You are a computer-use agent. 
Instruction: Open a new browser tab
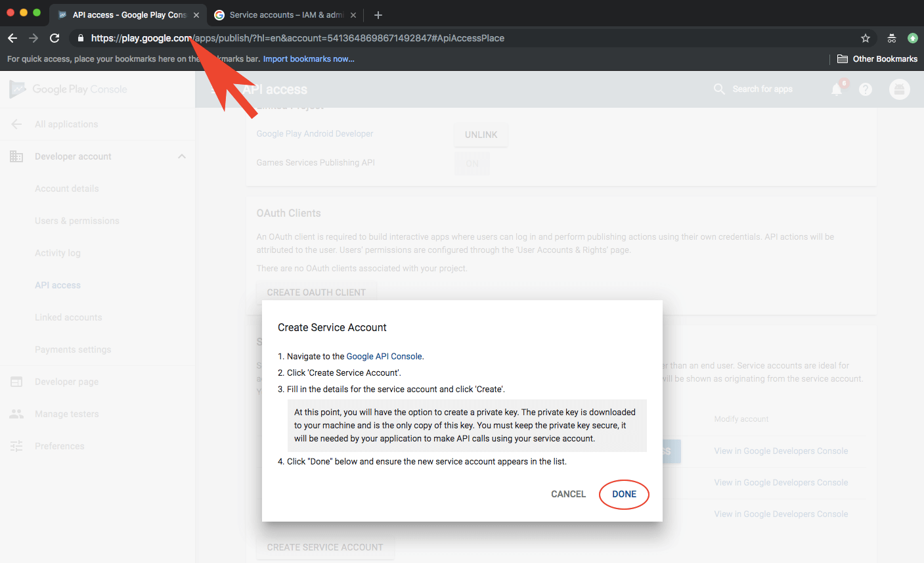point(378,14)
